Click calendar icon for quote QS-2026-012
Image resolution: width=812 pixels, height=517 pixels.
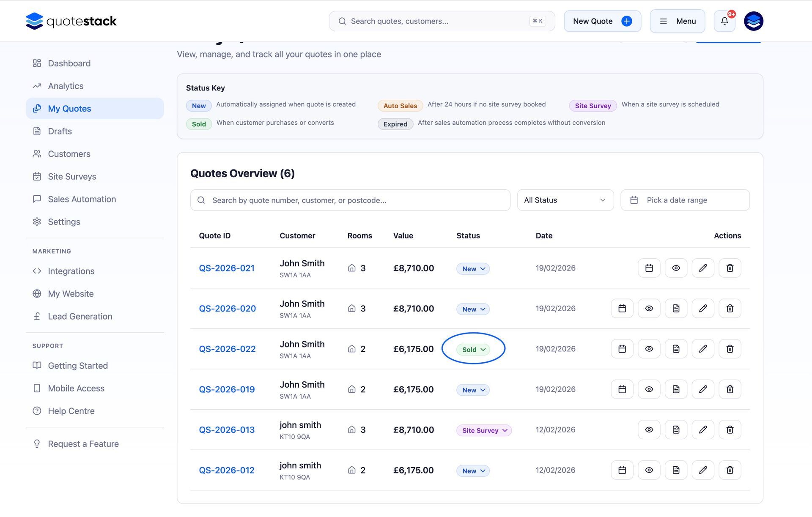(622, 470)
